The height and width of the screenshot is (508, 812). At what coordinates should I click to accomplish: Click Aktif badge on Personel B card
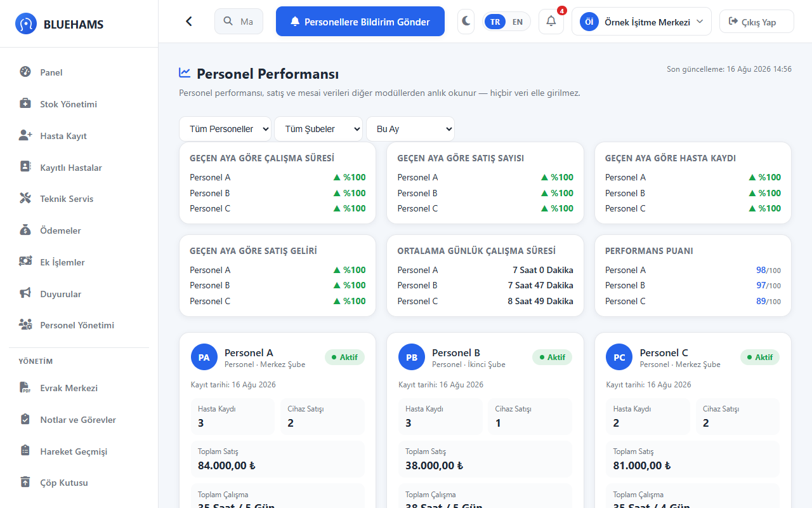tap(552, 358)
